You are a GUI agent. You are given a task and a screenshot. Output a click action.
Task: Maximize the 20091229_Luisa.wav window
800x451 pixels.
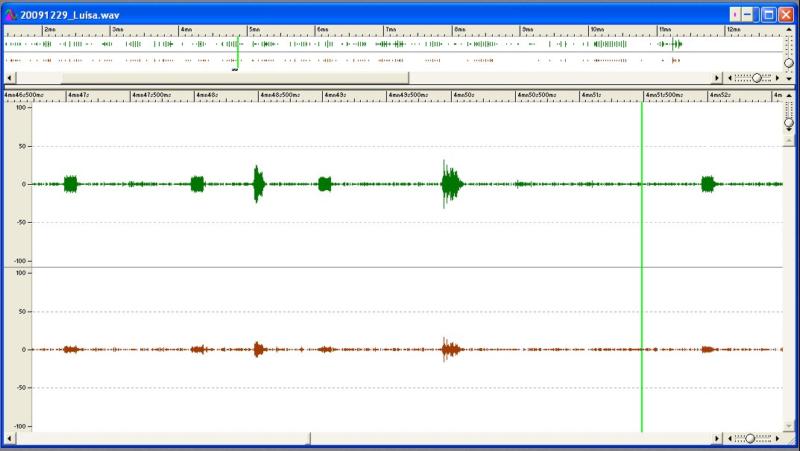pos(768,15)
